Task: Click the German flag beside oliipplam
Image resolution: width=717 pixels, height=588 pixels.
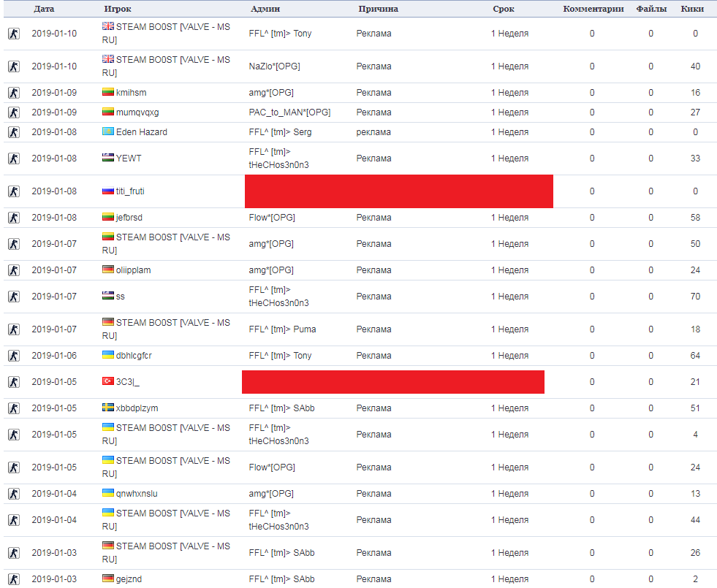Action: point(108,270)
